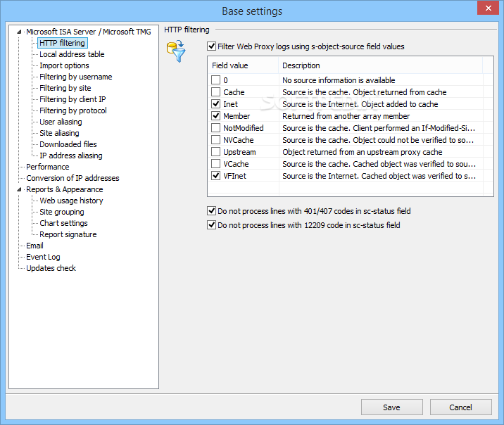Collapse the Reports & Appearance node
This screenshot has height=425, width=504.
click(x=19, y=189)
